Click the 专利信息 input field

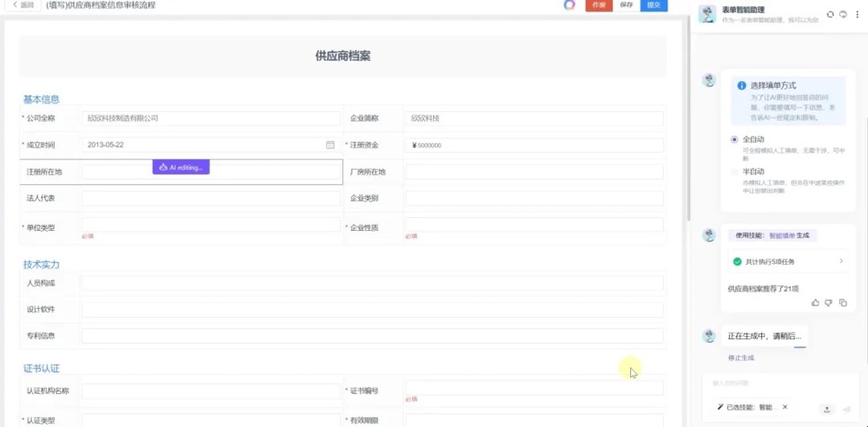pyautogui.click(x=372, y=336)
